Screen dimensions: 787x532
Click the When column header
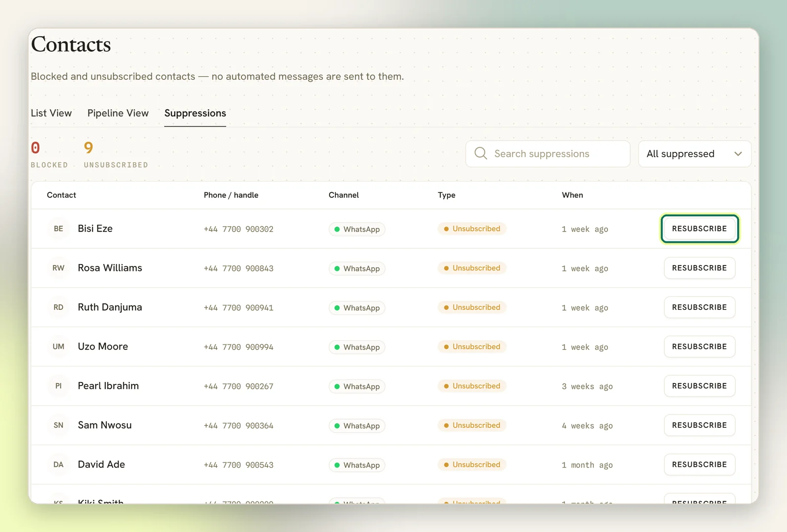[x=573, y=195]
